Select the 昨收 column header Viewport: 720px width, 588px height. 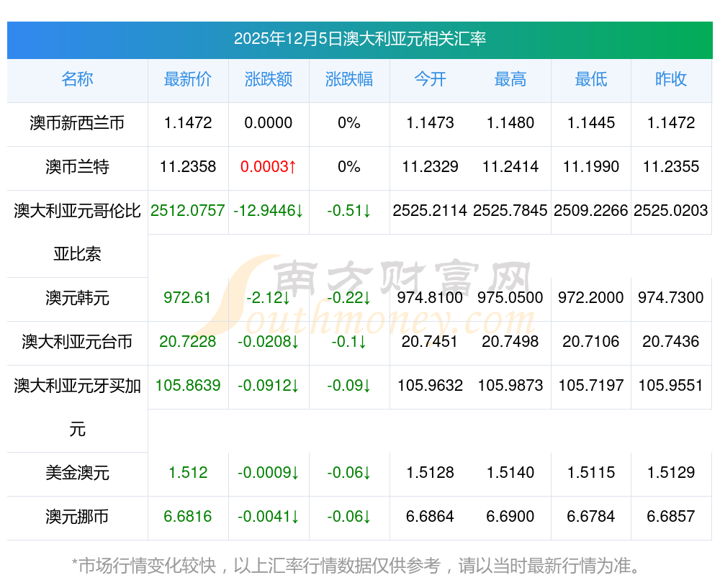click(x=671, y=80)
